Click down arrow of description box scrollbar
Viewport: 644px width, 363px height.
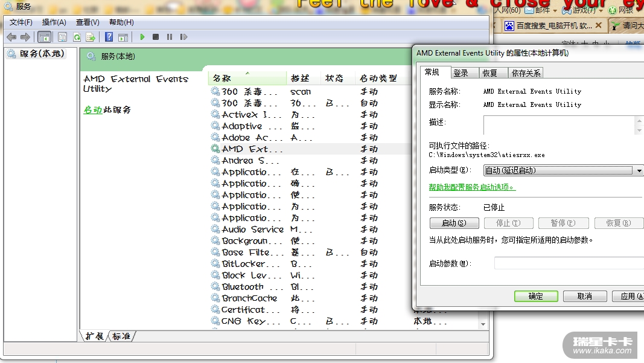[x=640, y=130]
